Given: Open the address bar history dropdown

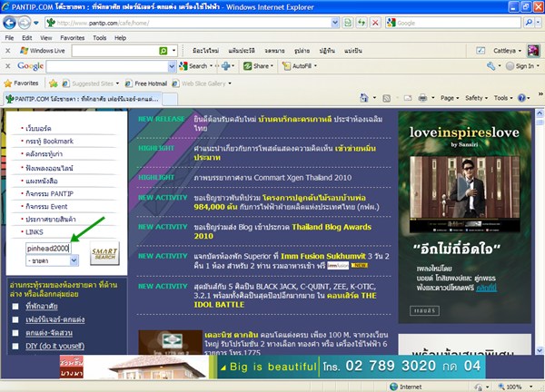Looking at the screenshot, I should tap(334, 23).
